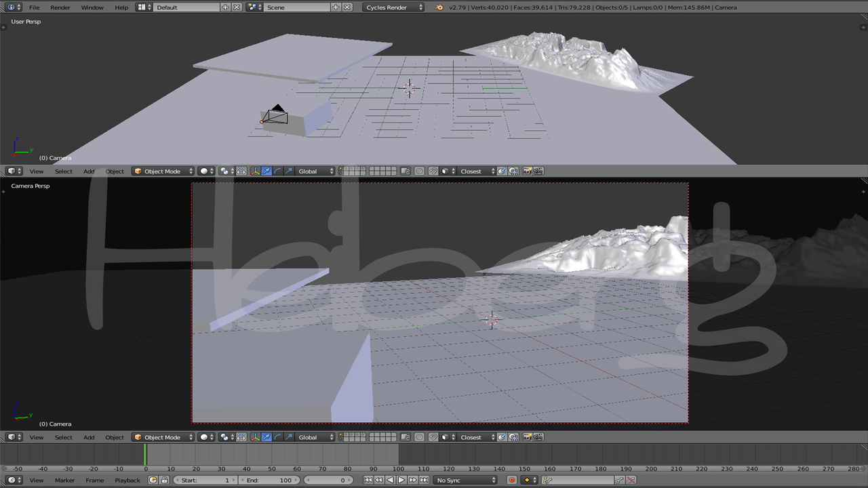This screenshot has width=868, height=488.
Task: Open Object menu in top 3D viewport
Action: pos(115,171)
